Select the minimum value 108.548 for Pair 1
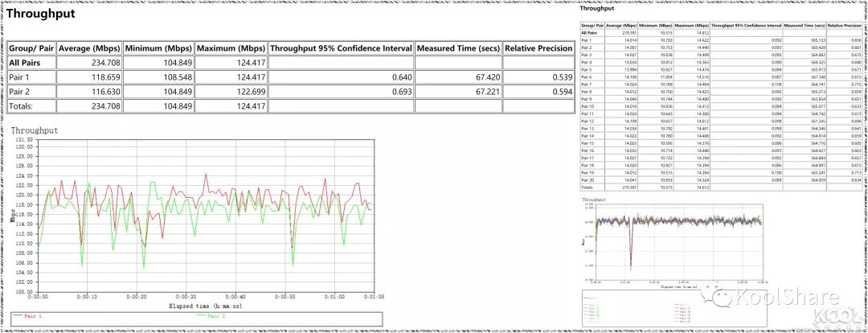This screenshot has height=333, width=868. [x=178, y=77]
